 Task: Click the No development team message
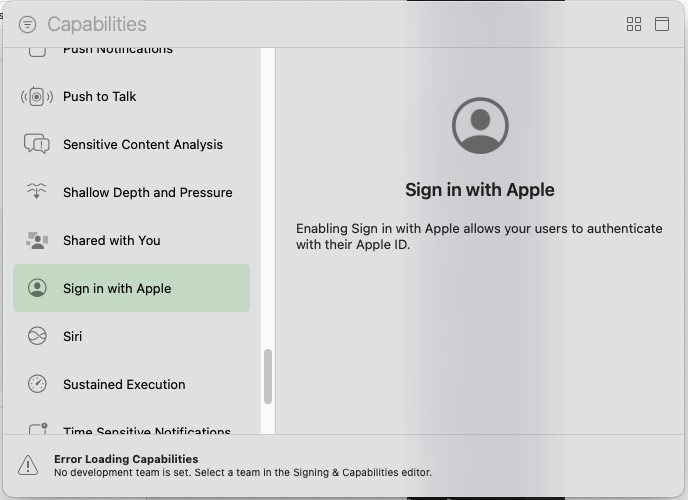(x=243, y=473)
